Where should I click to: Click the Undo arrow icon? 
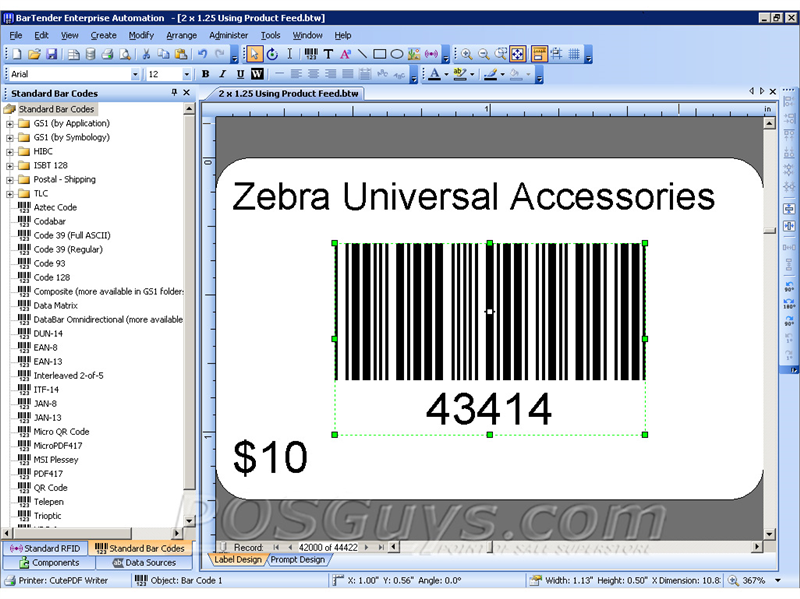[203, 54]
